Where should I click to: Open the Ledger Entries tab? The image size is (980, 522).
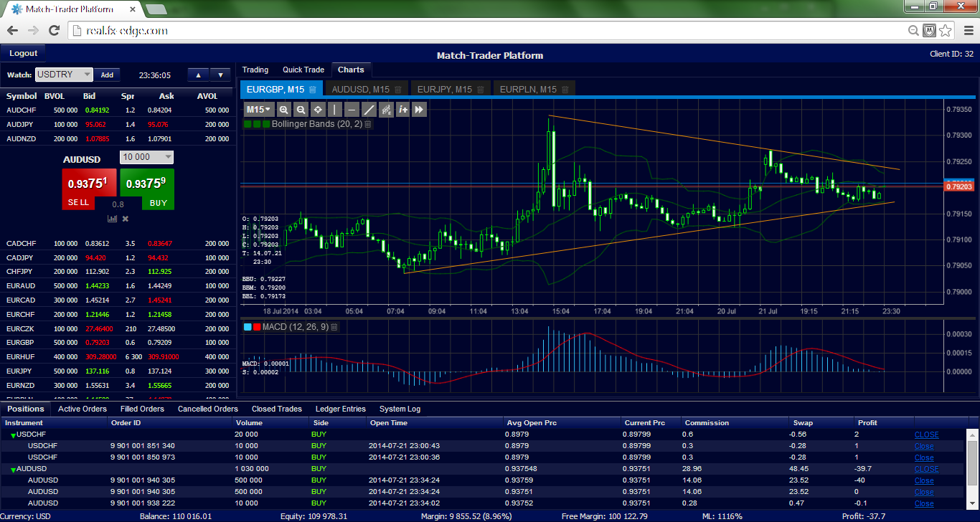341,409
